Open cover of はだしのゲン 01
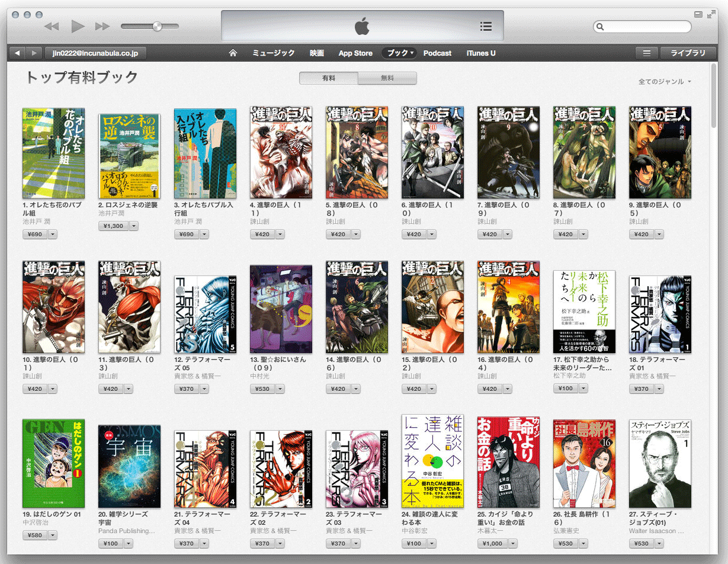 [x=53, y=463]
